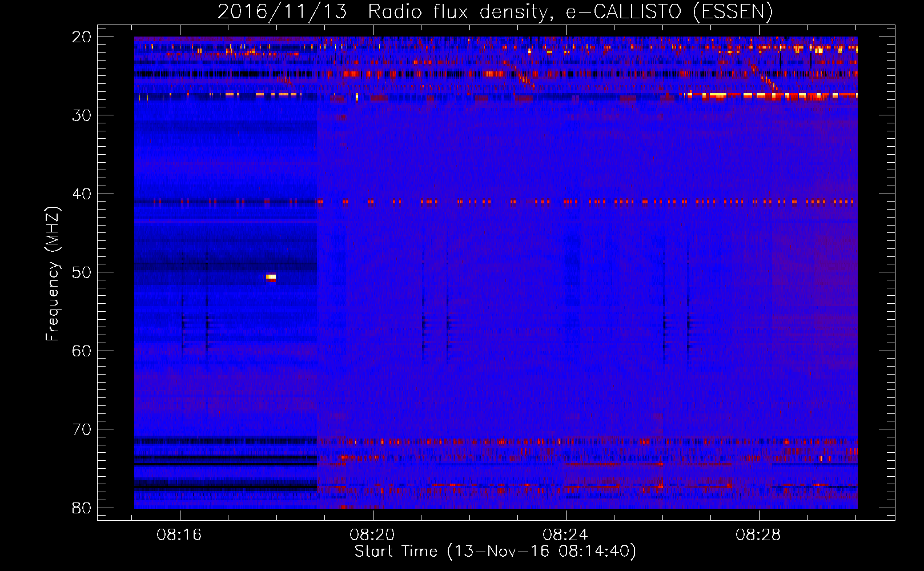Click the 70 MHz frequency tick label
The width and height of the screenshot is (924, 571).
[82, 429]
